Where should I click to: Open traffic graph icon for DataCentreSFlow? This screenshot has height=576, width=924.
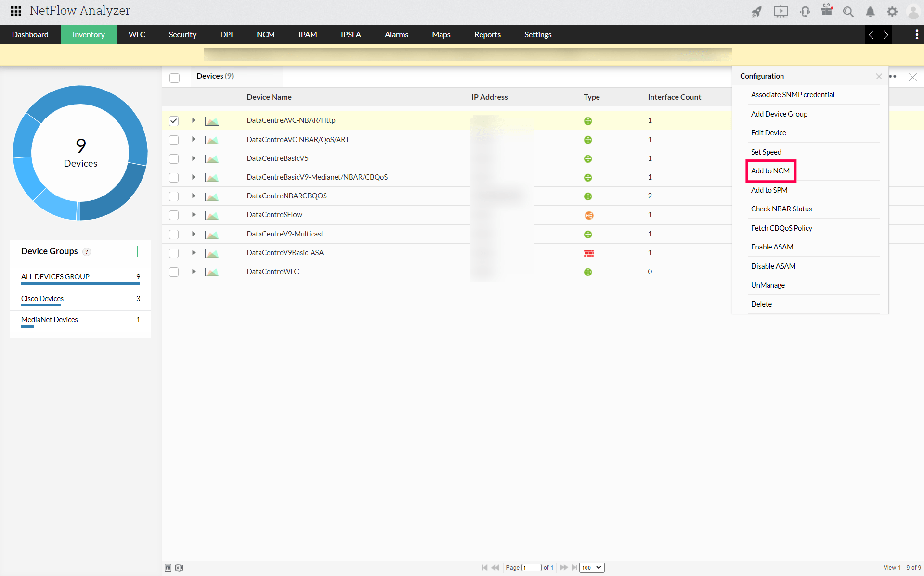(x=211, y=215)
